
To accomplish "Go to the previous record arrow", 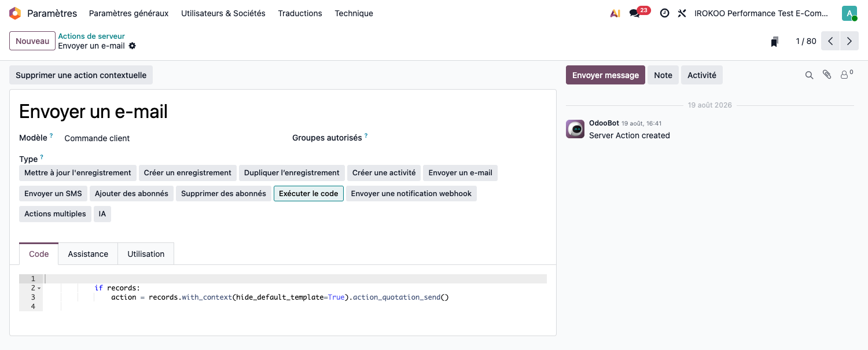I will (830, 41).
